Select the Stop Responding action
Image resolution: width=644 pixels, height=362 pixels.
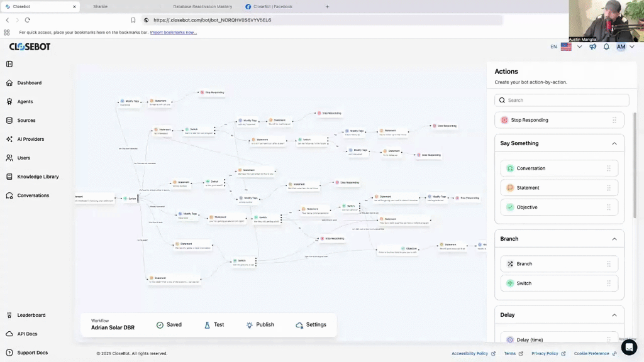(x=559, y=120)
